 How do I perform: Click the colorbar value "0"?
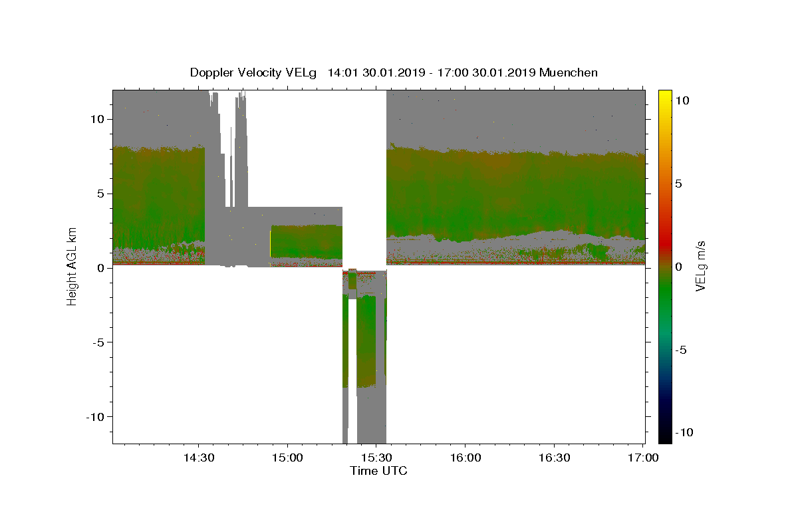[678, 267]
